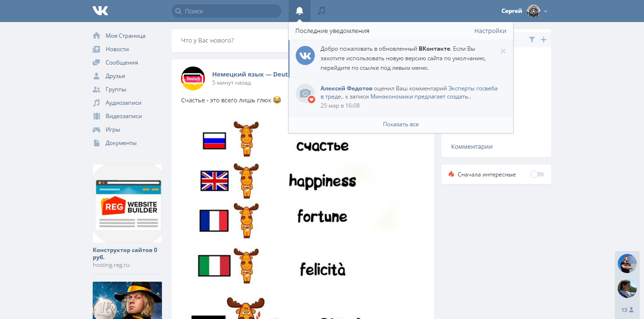Image resolution: width=644 pixels, height=319 pixels.
Task: Open Алексей Федотов profile link
Action: 346,88
